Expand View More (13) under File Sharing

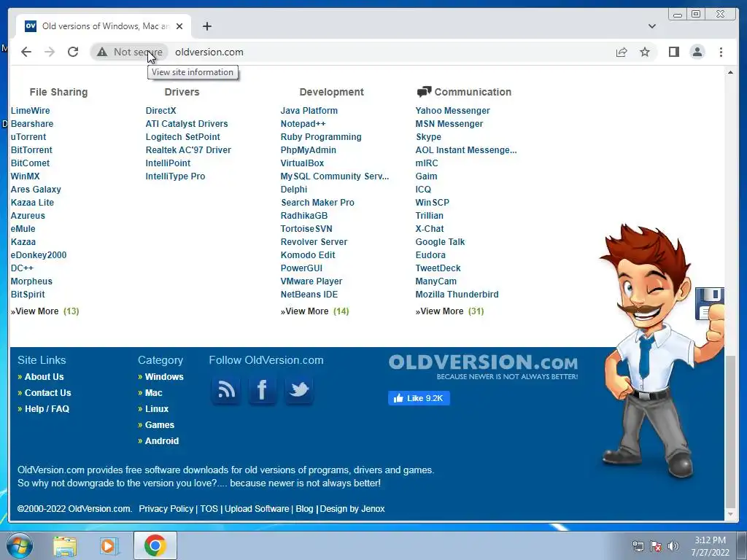(44, 311)
